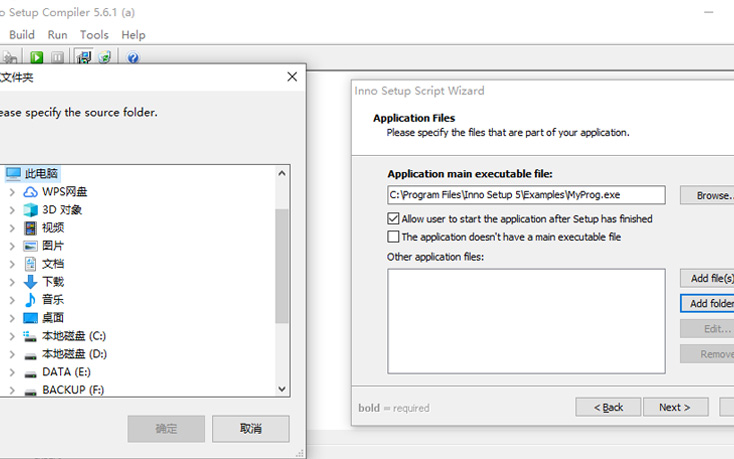Expand the 图片 tree node
This screenshot has width=734, height=459.
pos(12,246)
